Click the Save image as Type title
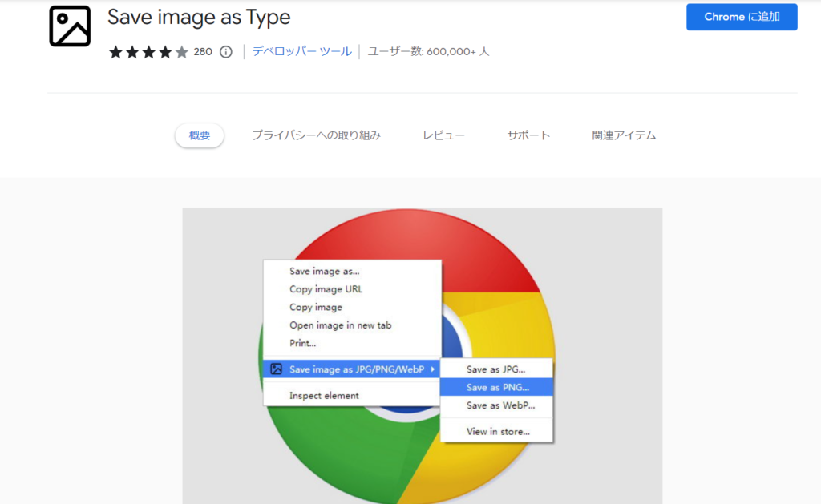 199,18
